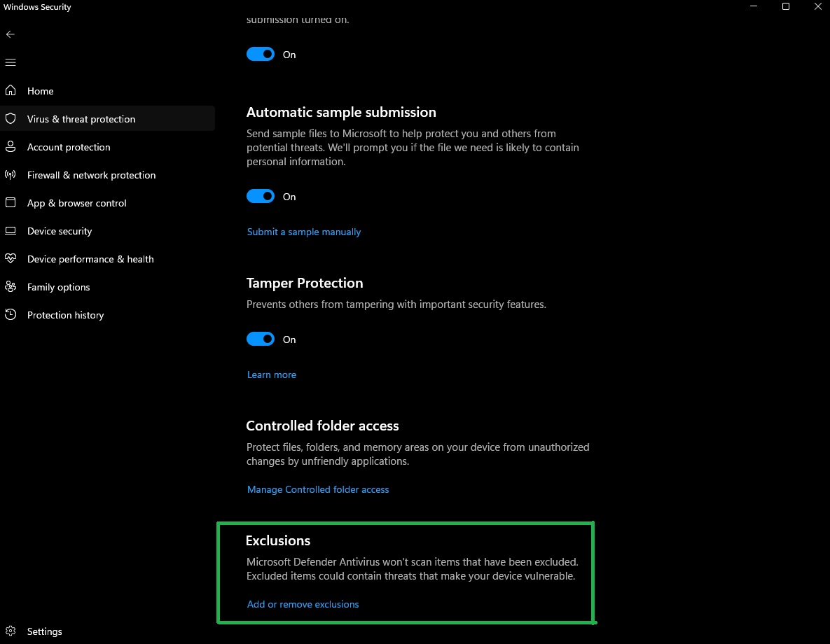Switch off the topmost On toggle
This screenshot has width=830, height=644.
click(x=261, y=55)
